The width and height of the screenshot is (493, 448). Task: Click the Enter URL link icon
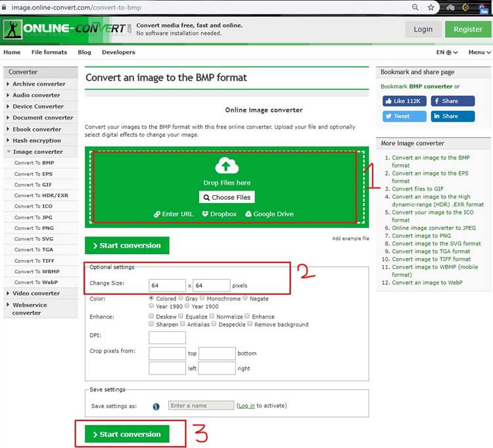pos(157,214)
